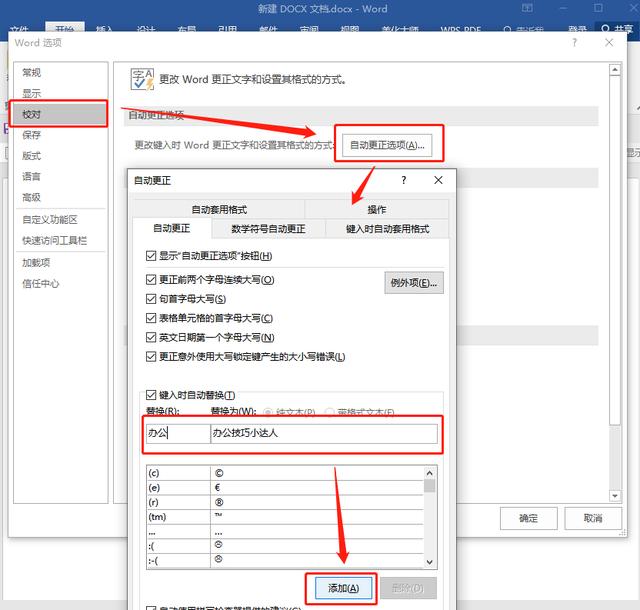Select the :-( autocorrect entry

pyautogui.click(x=178, y=561)
